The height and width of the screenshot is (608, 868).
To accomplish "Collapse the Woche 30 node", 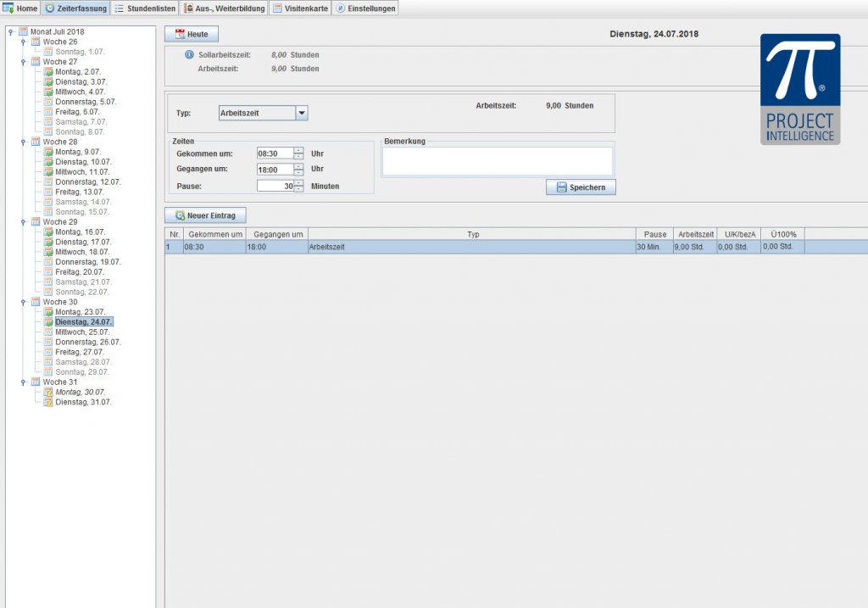I will (23, 303).
